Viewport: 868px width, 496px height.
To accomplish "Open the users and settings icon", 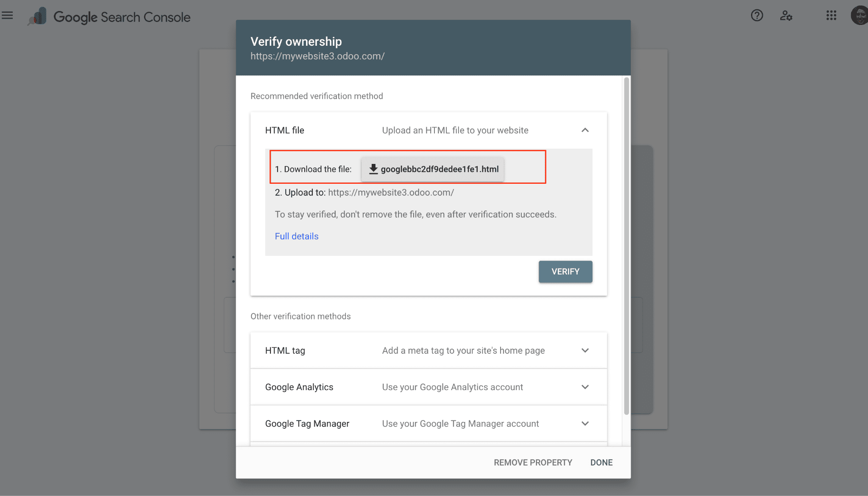I will 786,16.
